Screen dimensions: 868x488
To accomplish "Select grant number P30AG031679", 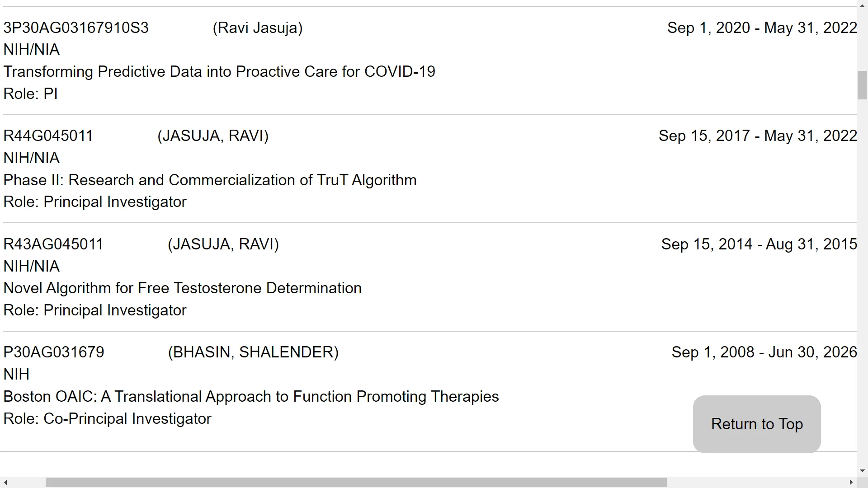I will coord(53,352).
